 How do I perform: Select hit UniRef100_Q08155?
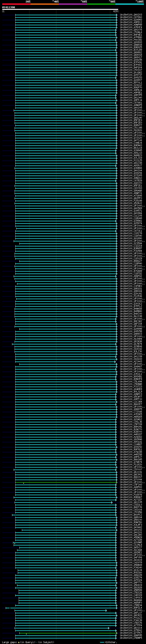(131, 60)
